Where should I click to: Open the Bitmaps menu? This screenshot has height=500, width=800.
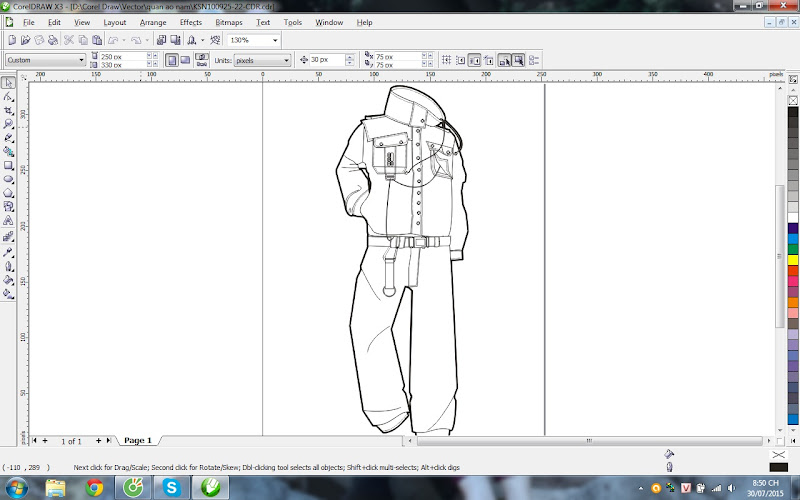coord(229,21)
